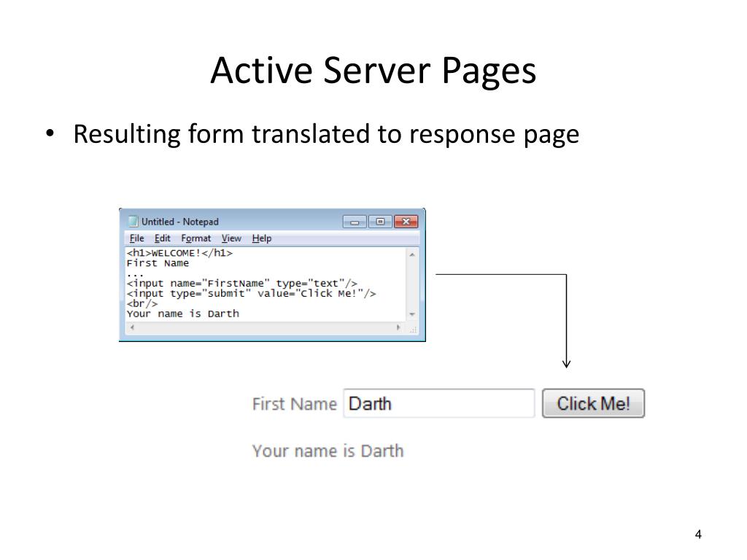Click the vertical scrollbar down arrow
Screen dimensions: 747x560
(x=412, y=314)
